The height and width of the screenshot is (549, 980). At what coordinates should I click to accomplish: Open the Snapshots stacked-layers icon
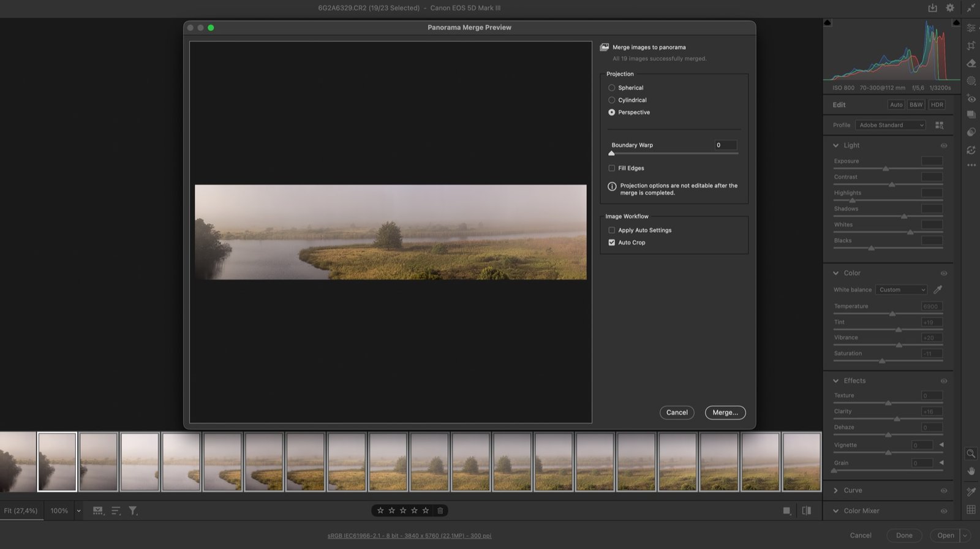click(971, 115)
